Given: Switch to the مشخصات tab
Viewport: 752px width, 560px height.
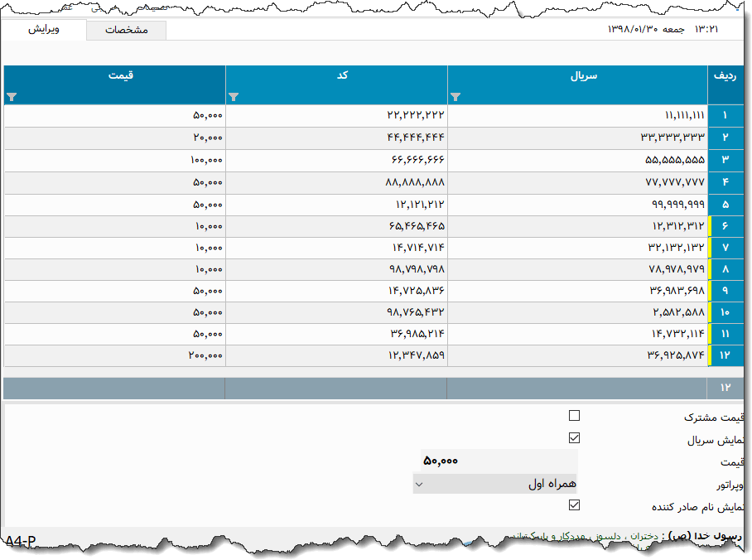Looking at the screenshot, I should pos(127,31).
